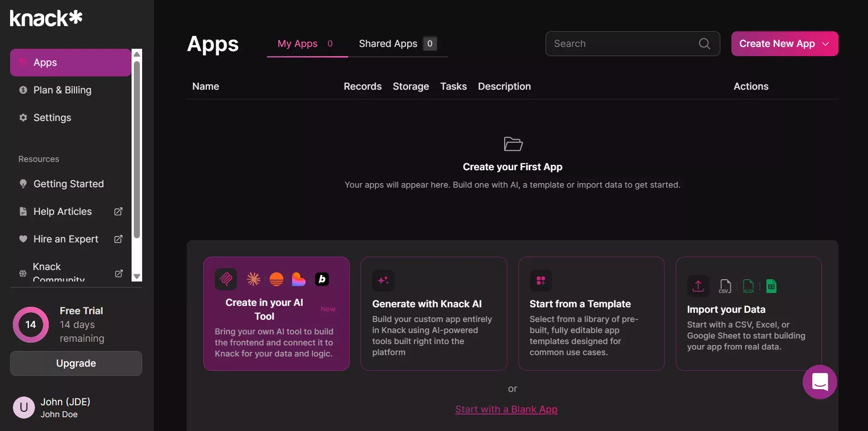Click the Knack logo
Image resolution: width=868 pixels, height=431 pixels.
[x=46, y=18]
